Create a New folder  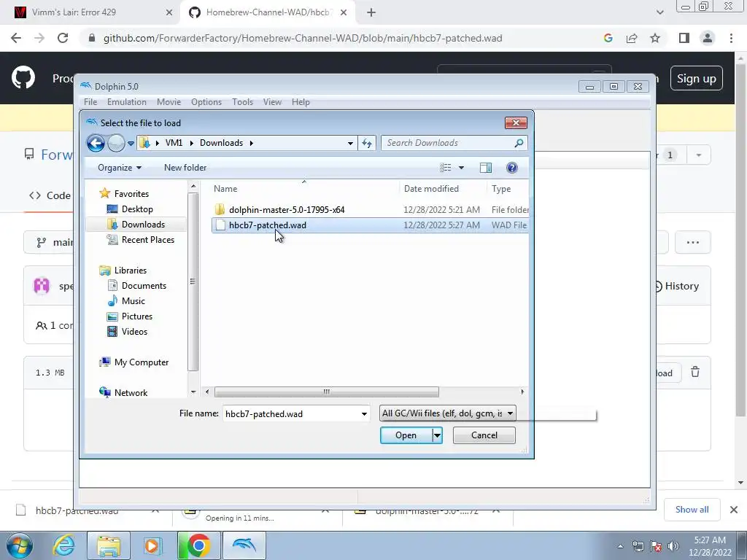(x=185, y=168)
